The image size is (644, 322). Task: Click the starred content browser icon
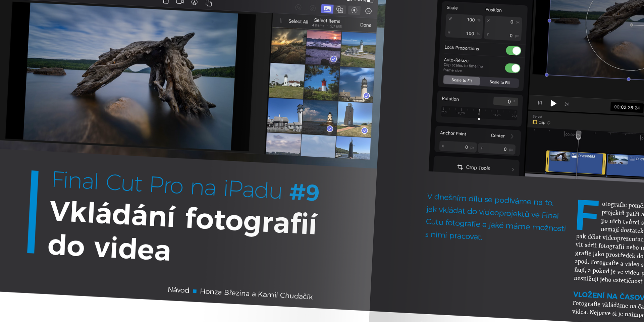point(340,10)
